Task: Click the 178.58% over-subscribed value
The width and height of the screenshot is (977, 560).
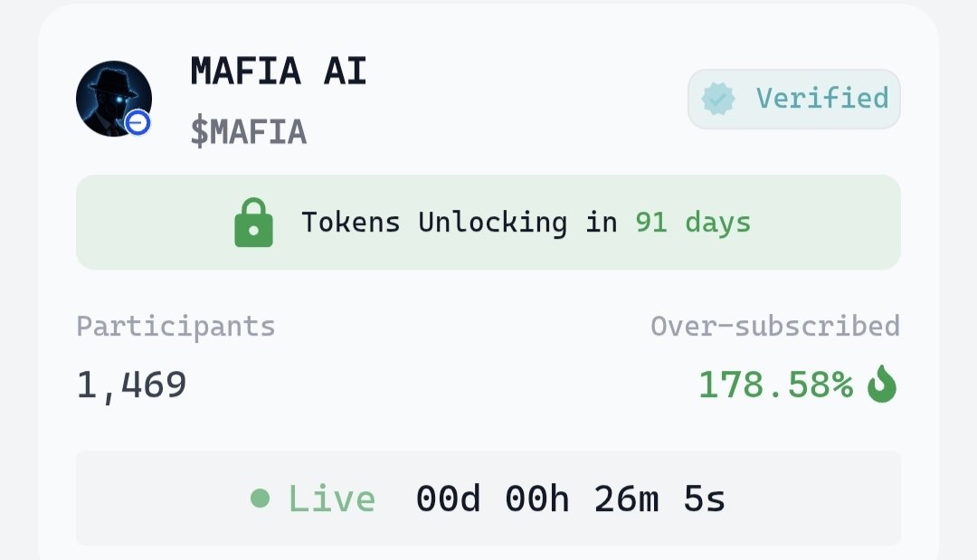Action: click(775, 384)
